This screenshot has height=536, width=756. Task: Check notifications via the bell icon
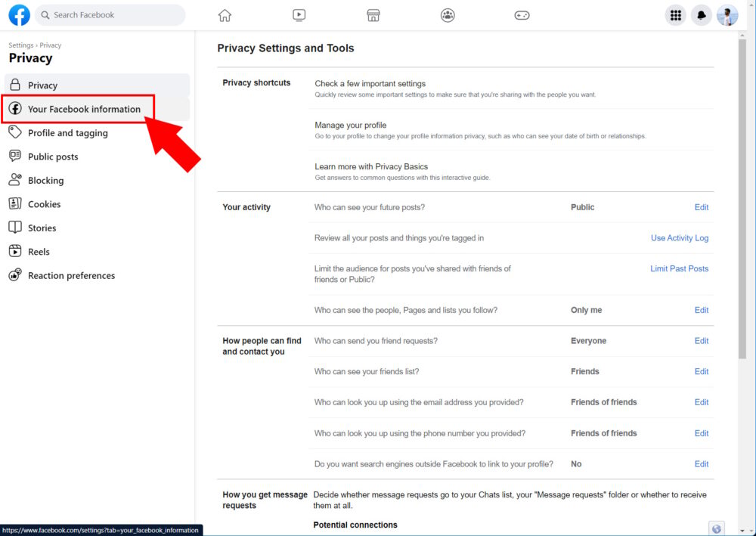702,14
